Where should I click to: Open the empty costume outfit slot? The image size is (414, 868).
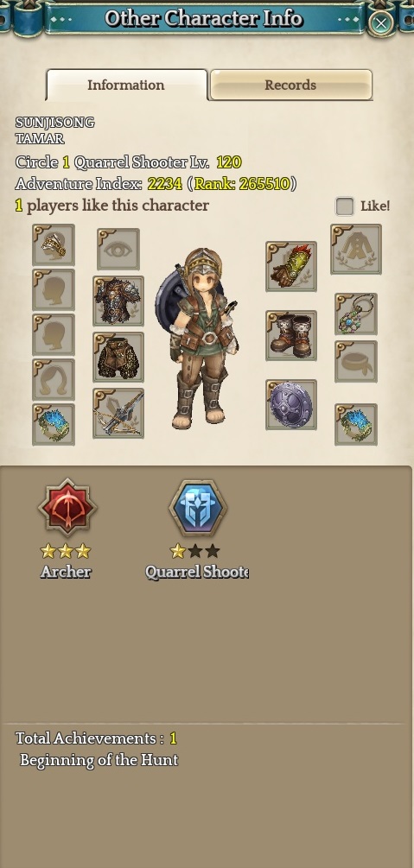[x=356, y=249]
